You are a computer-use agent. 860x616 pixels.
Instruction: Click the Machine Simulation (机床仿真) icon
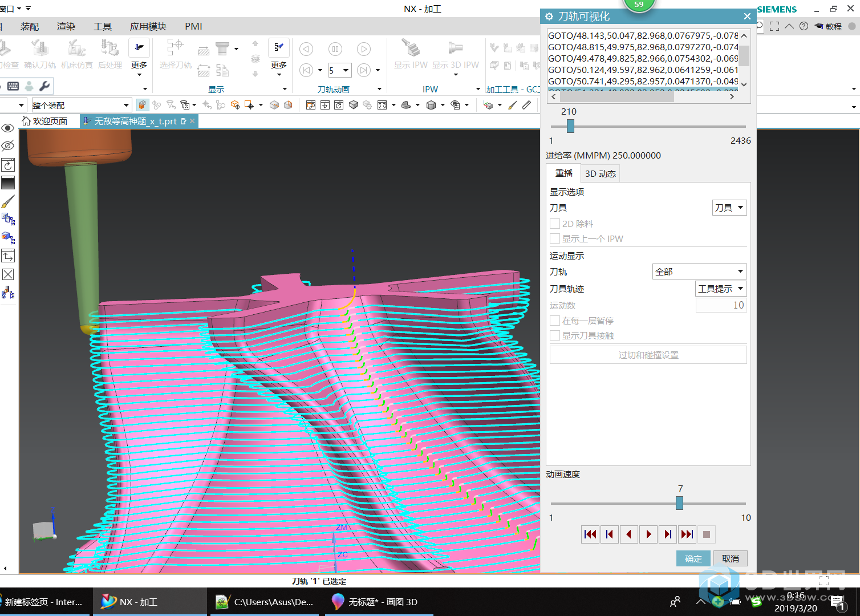click(x=76, y=48)
